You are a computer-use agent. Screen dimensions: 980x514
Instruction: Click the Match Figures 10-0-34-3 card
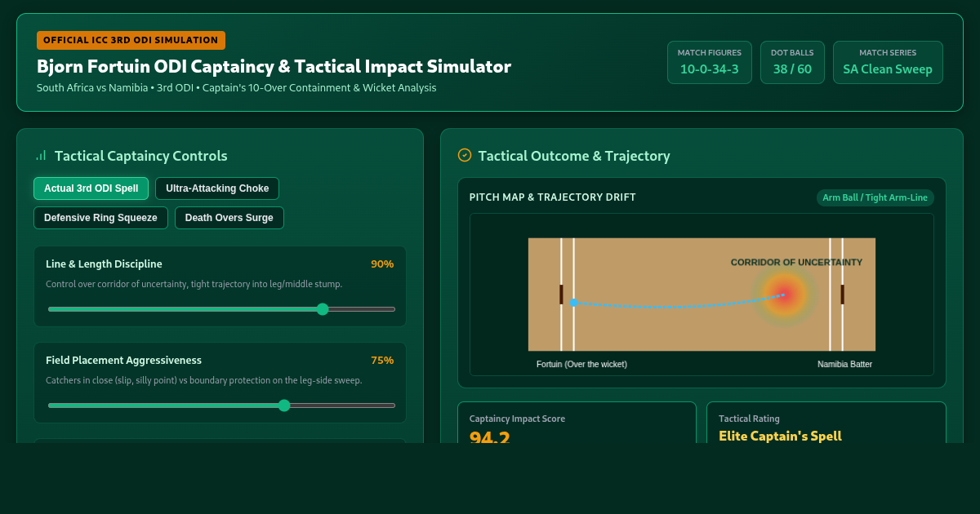(x=710, y=62)
